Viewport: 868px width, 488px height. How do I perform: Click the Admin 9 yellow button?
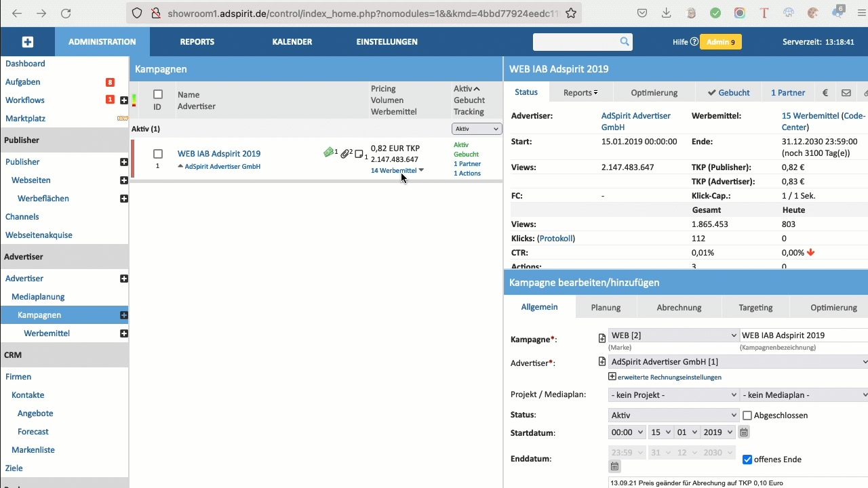(x=721, y=42)
